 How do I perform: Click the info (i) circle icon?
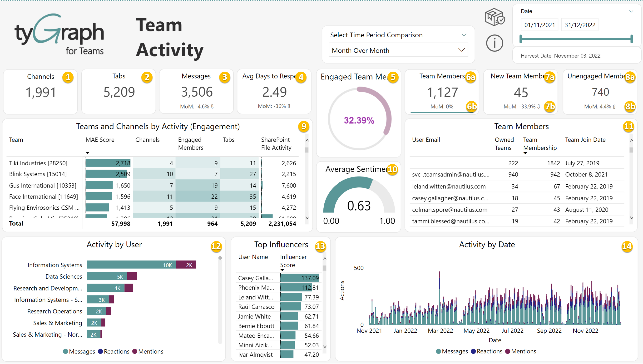[x=494, y=43]
